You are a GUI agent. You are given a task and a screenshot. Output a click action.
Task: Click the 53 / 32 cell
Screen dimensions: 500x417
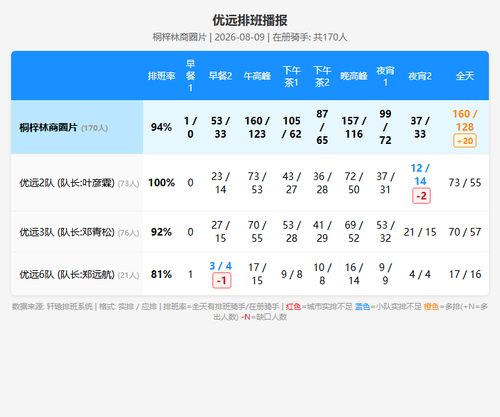(385, 232)
